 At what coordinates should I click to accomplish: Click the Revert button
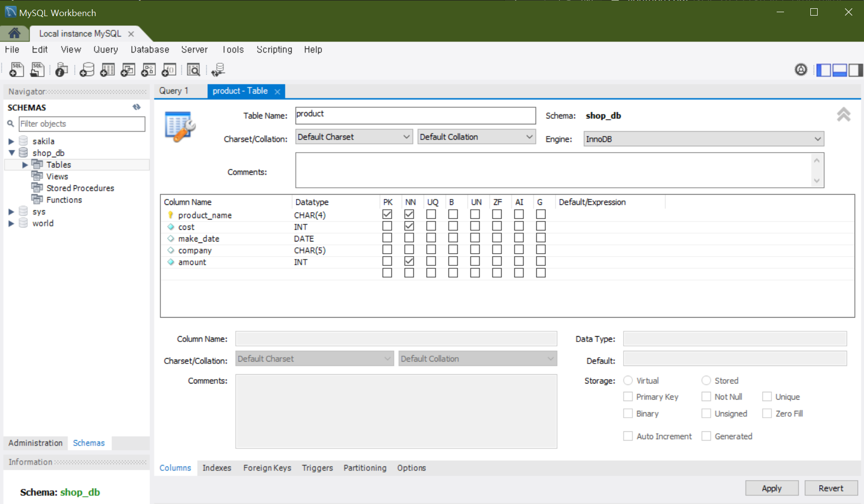click(x=831, y=488)
